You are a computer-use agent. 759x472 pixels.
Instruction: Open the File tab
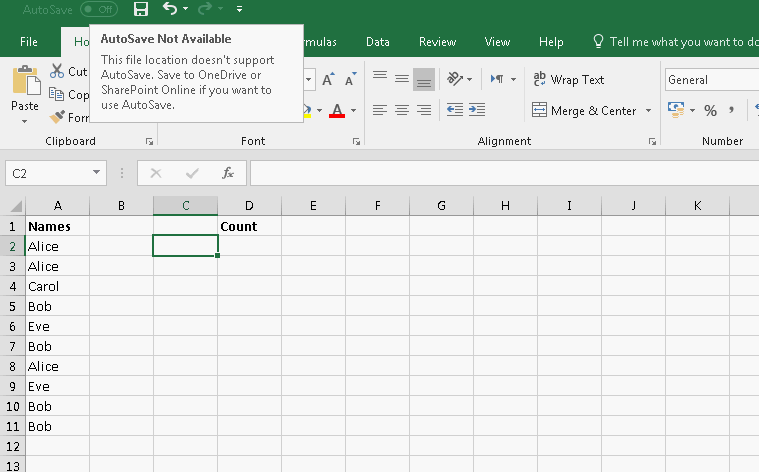pyautogui.click(x=29, y=42)
